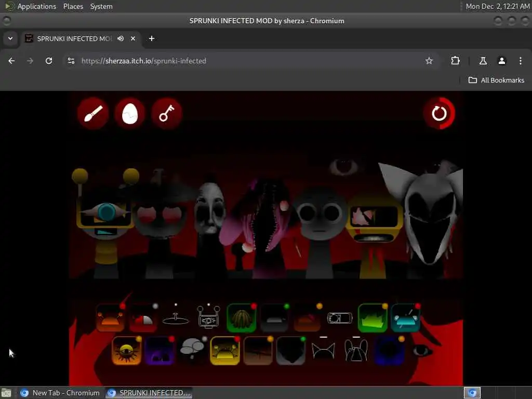Image resolution: width=532 pixels, height=399 pixels.
Task: Select the yellow antenna-head icon in the bottom row
Action: 225,351
